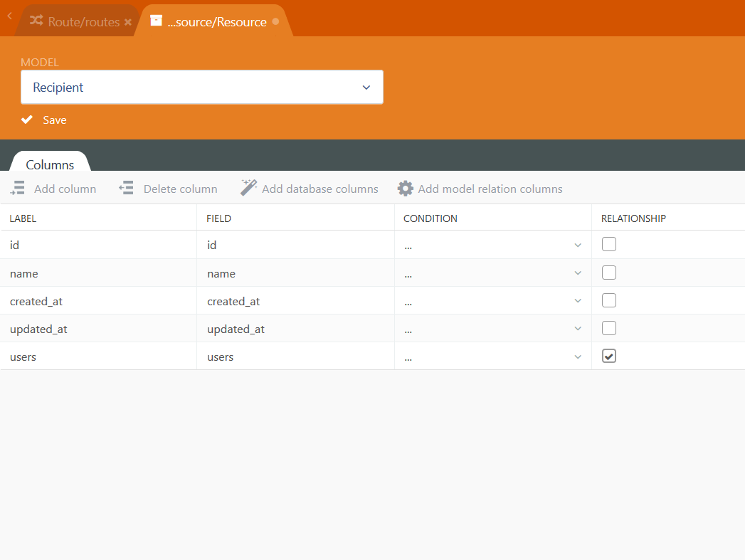745x560 pixels.
Task: Select the 'users' label cell
Action: tap(98, 356)
